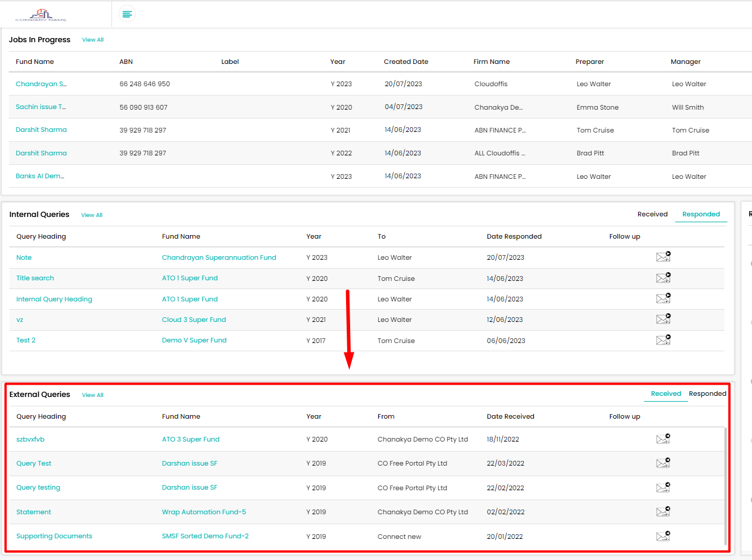Click the Date Responded column header
Image resolution: width=752 pixels, height=560 pixels.
[514, 236]
